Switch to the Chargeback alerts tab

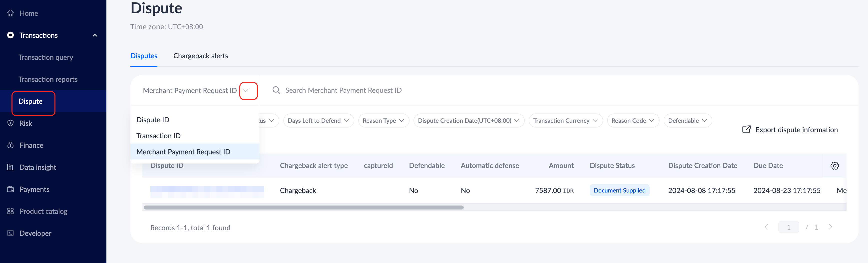tap(200, 56)
